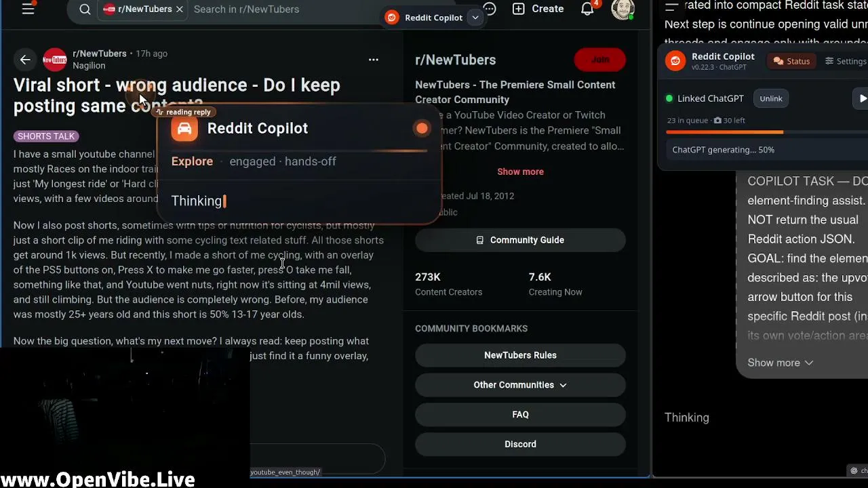Click the post title Viral short
This screenshot has height=488, width=868.
pos(176,96)
